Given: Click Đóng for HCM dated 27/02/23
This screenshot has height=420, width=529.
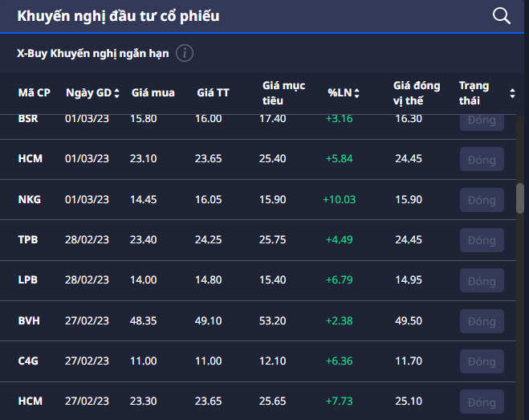Looking at the screenshot, I should [482, 402].
